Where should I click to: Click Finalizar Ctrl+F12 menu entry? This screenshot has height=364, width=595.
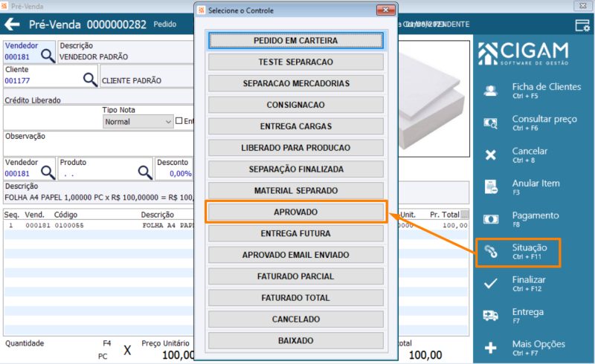pyautogui.click(x=529, y=284)
